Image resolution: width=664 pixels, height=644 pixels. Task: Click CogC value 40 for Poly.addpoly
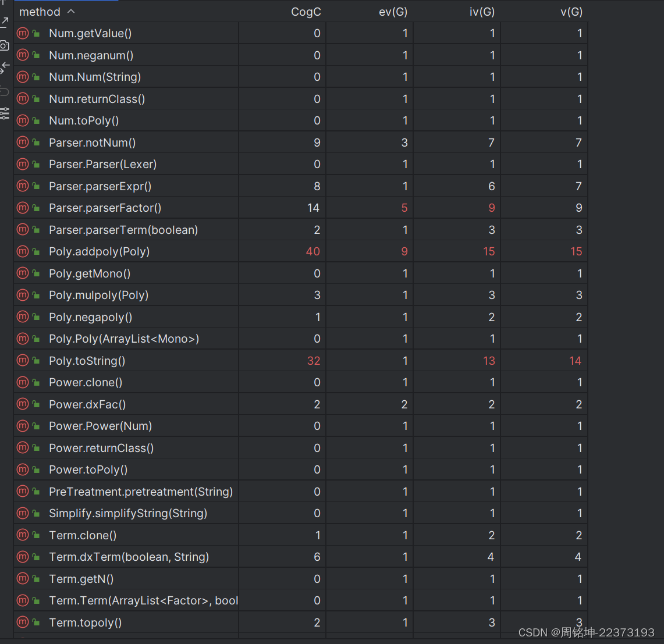[x=313, y=251]
